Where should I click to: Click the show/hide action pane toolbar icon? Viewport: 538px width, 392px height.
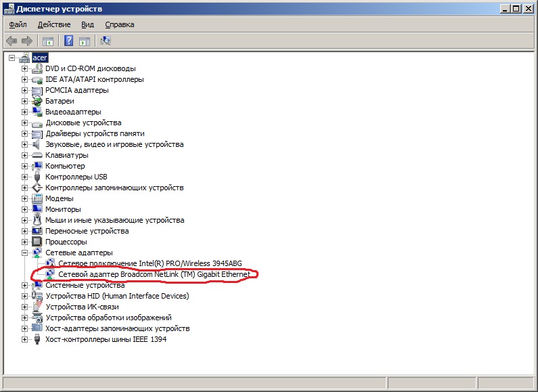click(x=85, y=41)
